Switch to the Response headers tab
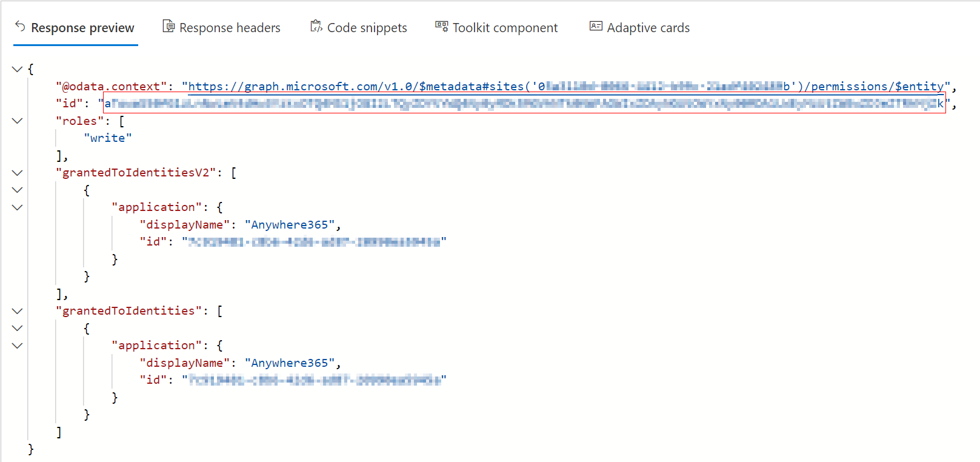Viewport: 980px width, 462px height. tap(230, 28)
